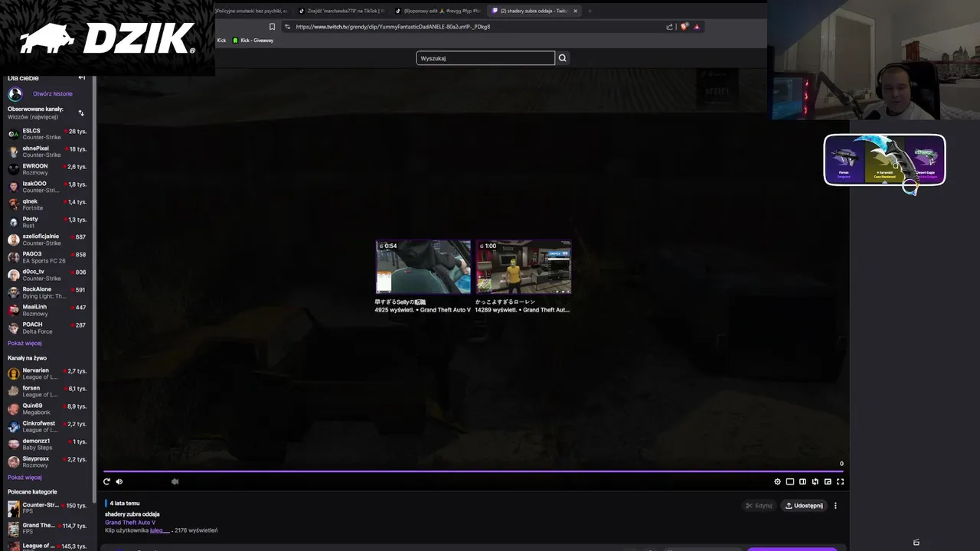This screenshot has width=980, height=551.
Task: Select the IzakOOO channel row
Action: pyautogui.click(x=47, y=187)
